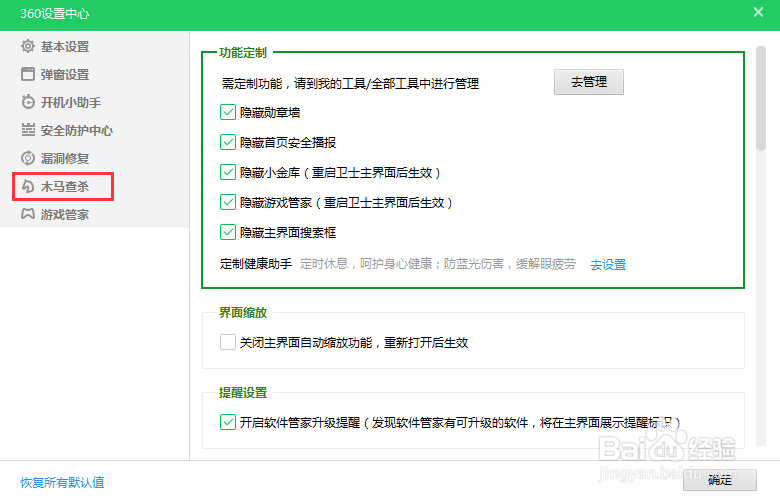The image size is (780, 500).
Task: Click the patch icon beside 漏洞修复
Action: (x=28, y=158)
